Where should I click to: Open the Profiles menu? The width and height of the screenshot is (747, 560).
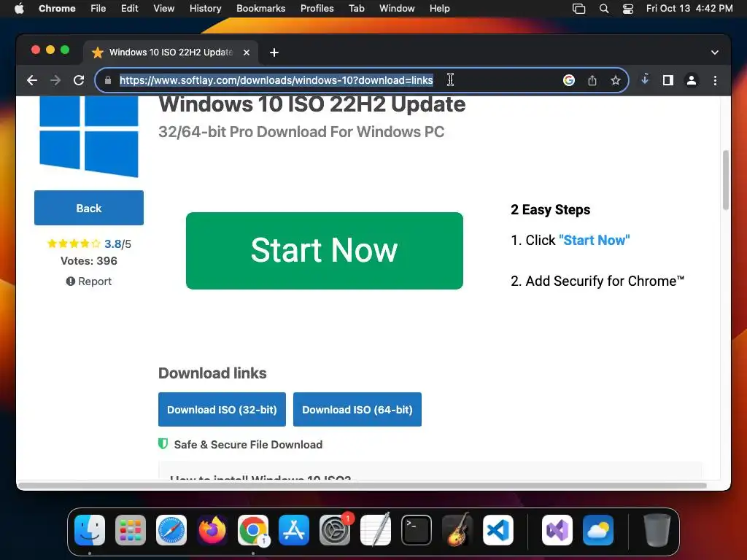pyautogui.click(x=317, y=9)
